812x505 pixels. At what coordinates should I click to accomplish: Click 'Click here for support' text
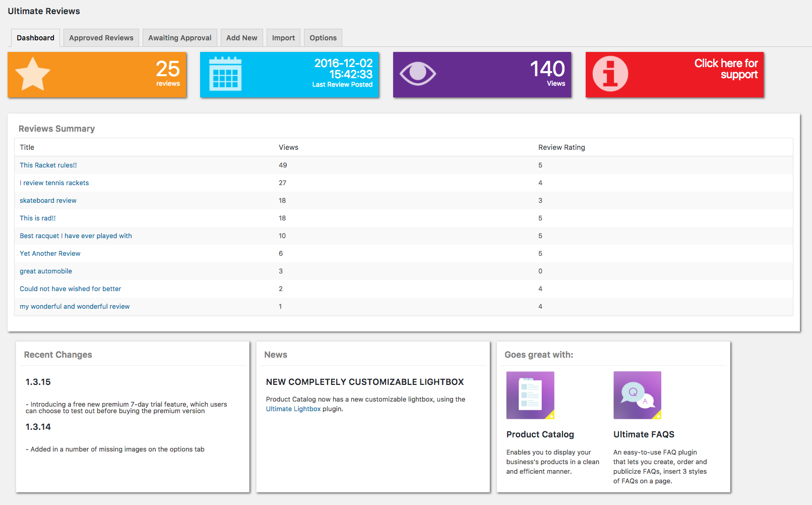pyautogui.click(x=726, y=69)
